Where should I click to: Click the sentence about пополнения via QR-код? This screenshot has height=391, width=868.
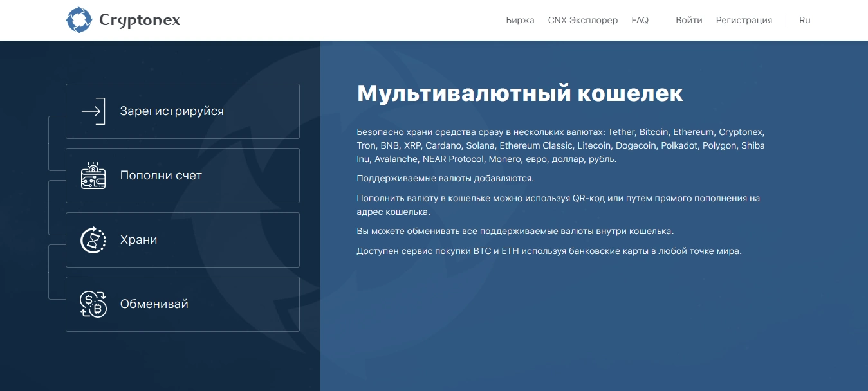pyautogui.click(x=559, y=205)
